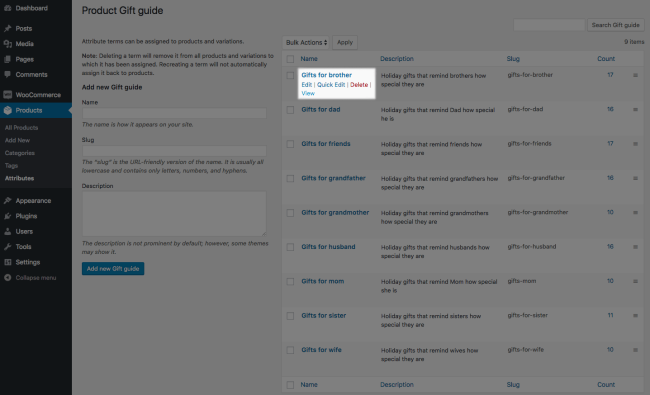
Task: Toggle select-all checkbox in table header
Action: click(x=290, y=59)
